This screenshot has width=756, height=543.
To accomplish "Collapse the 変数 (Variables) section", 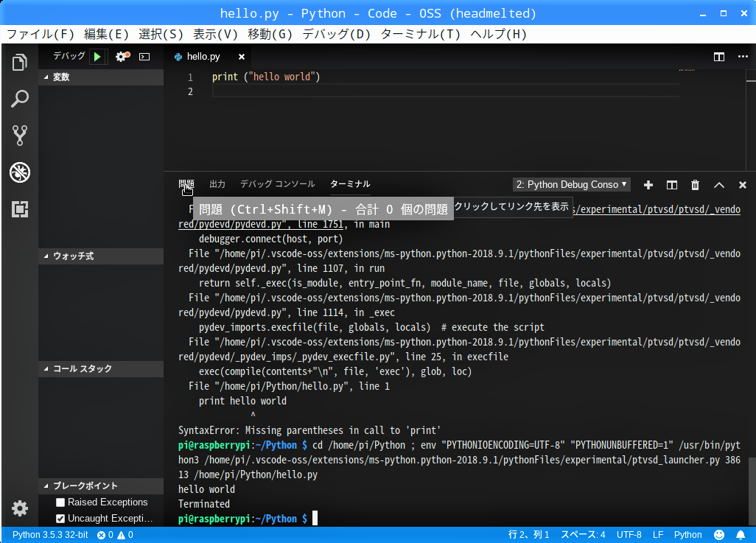I will pos(101,77).
